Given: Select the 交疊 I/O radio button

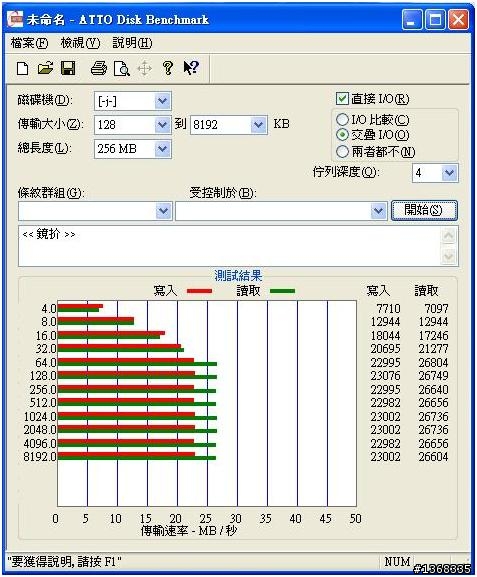Looking at the screenshot, I should [342, 135].
